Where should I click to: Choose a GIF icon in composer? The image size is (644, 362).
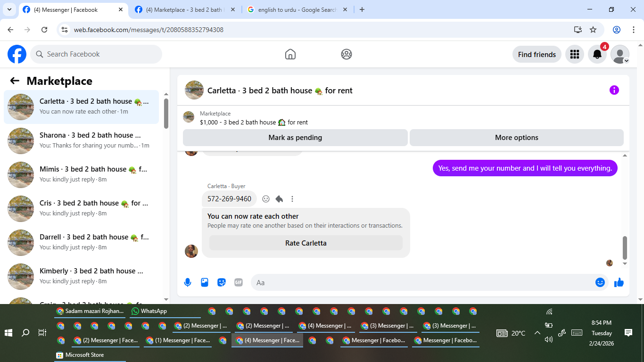pyautogui.click(x=239, y=282)
